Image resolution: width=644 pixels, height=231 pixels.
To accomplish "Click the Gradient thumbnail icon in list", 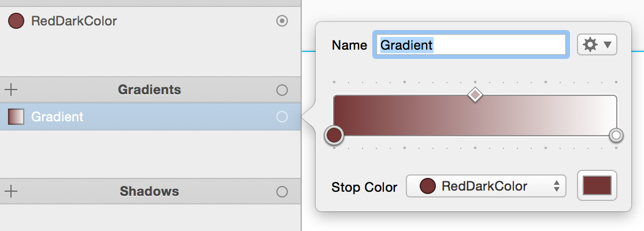I will (16, 117).
